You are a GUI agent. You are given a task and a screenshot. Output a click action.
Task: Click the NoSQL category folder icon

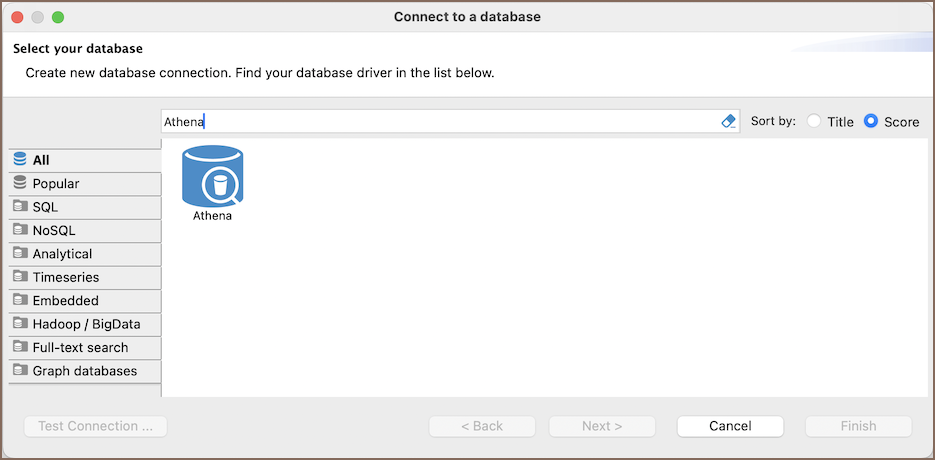click(20, 230)
